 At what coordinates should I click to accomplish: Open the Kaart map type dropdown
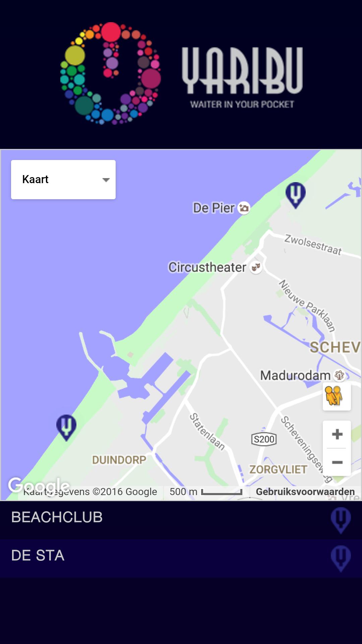[x=63, y=179]
